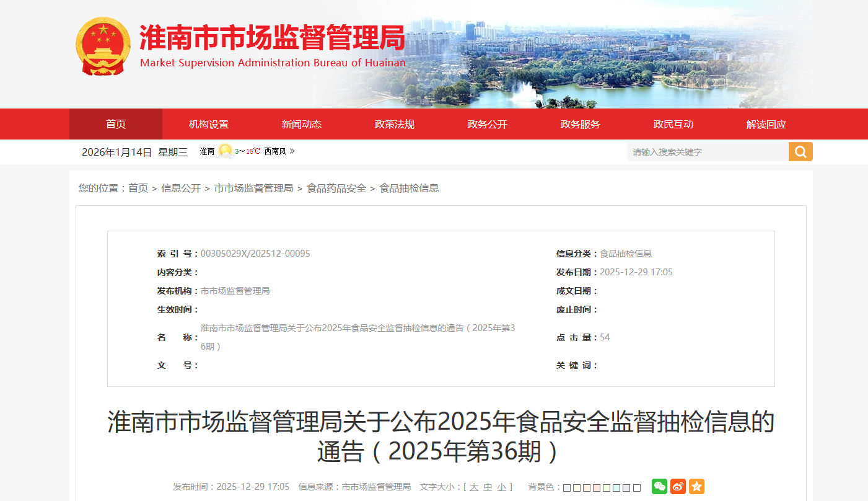Open the 政民互动 menu tab

click(x=673, y=124)
